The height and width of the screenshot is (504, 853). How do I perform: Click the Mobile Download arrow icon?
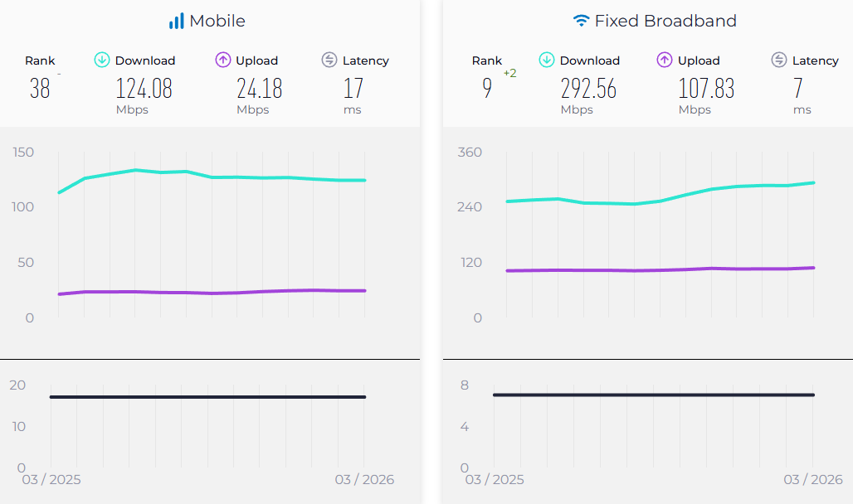tap(102, 60)
